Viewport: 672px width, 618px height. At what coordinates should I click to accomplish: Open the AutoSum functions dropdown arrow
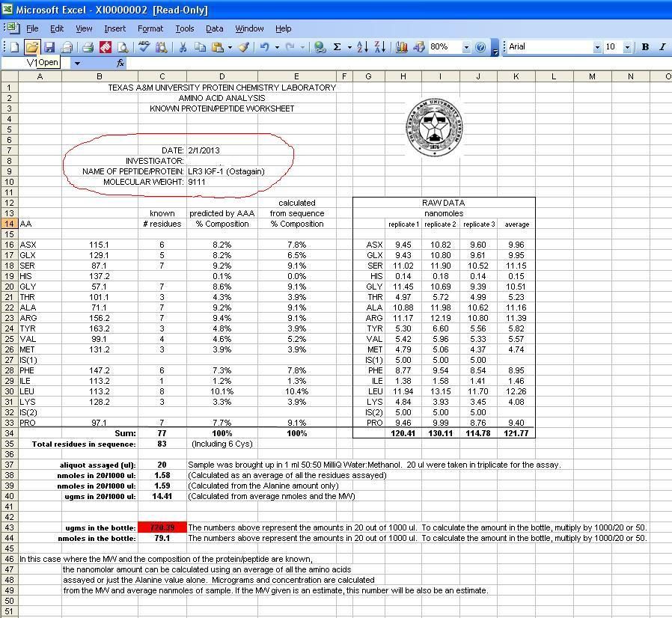click(349, 47)
